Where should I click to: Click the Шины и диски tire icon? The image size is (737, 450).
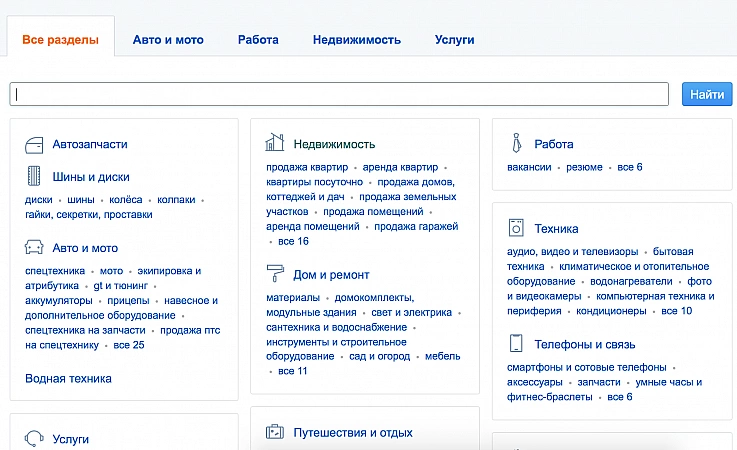[x=35, y=177]
